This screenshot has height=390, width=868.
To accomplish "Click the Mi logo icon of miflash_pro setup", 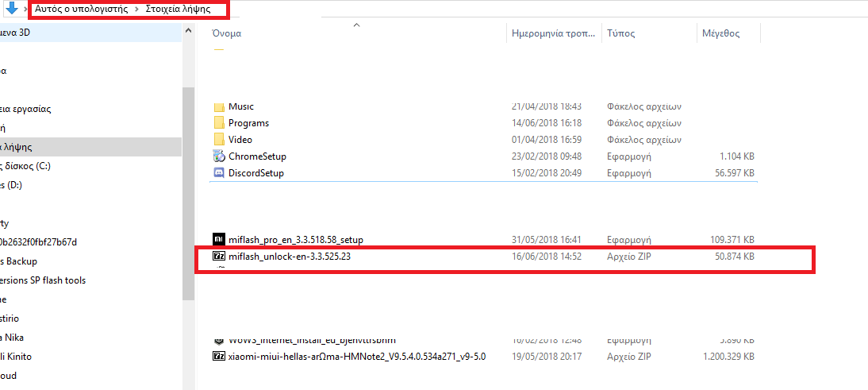I will pyautogui.click(x=219, y=239).
